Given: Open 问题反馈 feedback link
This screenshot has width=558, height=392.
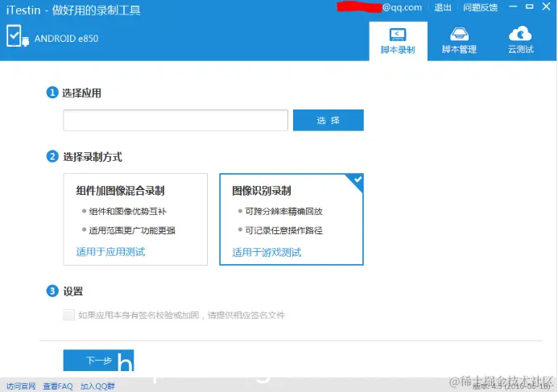Looking at the screenshot, I should [480, 7].
